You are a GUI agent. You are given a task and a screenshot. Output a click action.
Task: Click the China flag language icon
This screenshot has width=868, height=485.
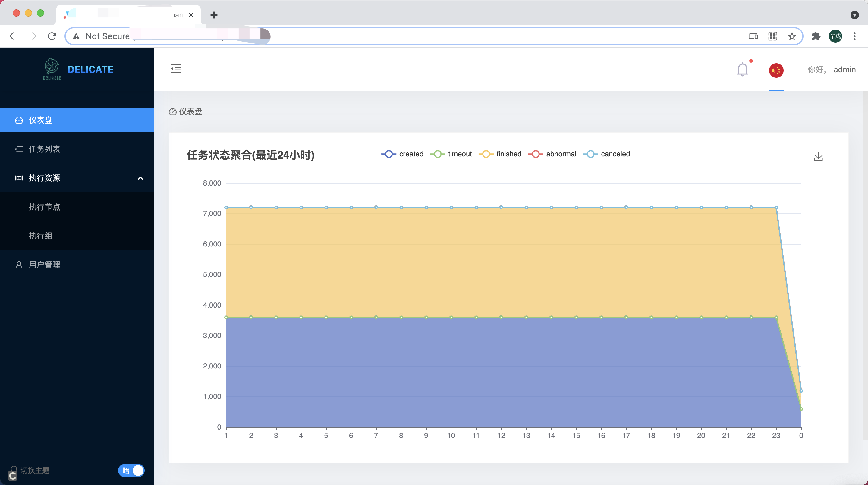pyautogui.click(x=776, y=70)
